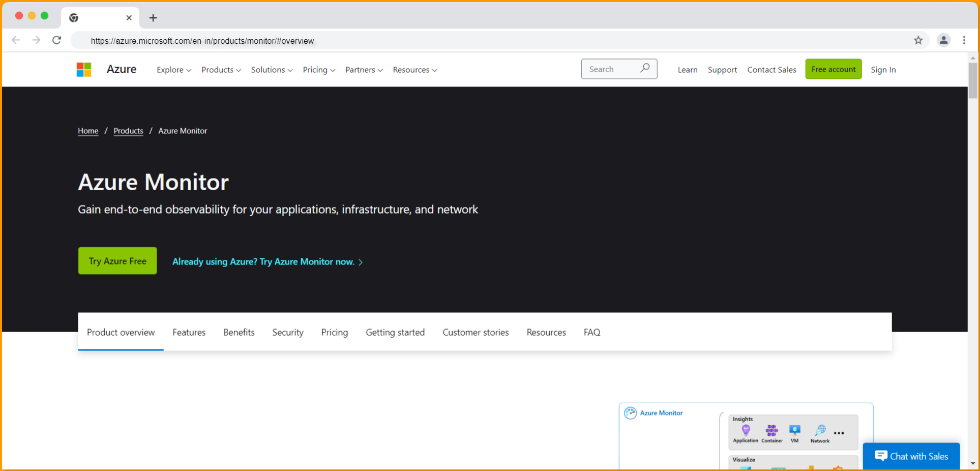980x471 pixels.
Task: Select the Container insights icon
Action: pos(771,430)
